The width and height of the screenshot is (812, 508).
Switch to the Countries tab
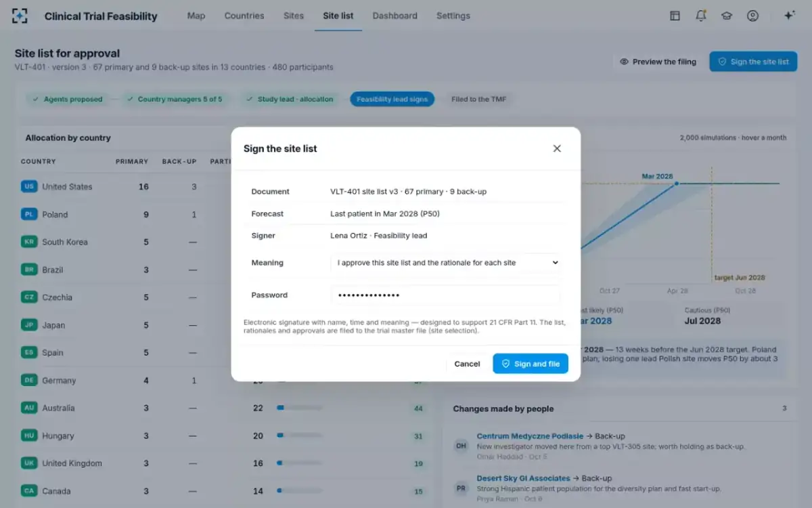click(x=244, y=16)
